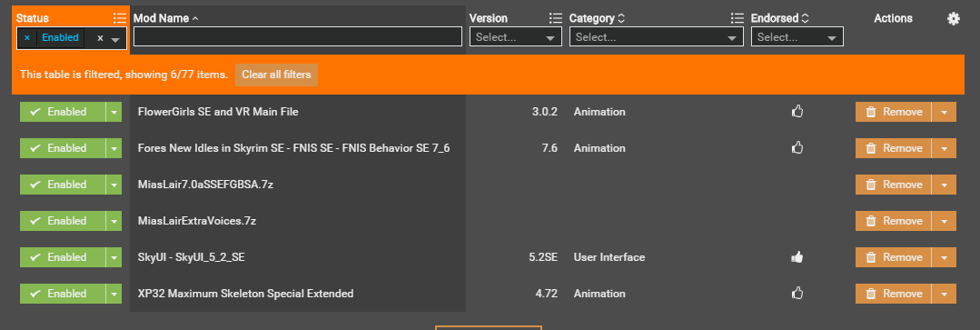This screenshot has width=980, height=330.
Task: Remove SkyUI_5_2_SE mod
Action: coord(893,257)
